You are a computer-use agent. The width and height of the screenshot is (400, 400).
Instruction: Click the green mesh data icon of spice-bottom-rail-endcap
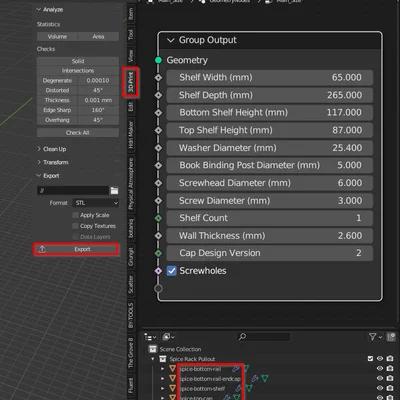(265, 379)
